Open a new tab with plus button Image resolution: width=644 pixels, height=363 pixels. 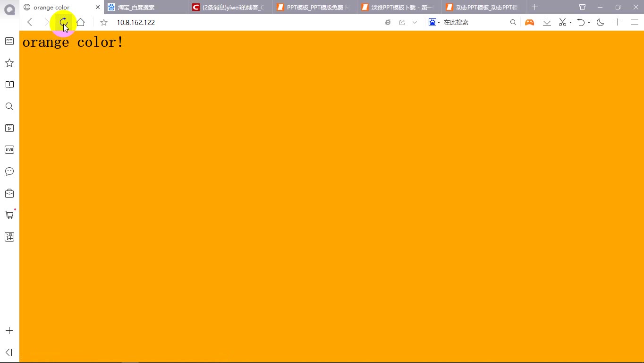(x=534, y=7)
